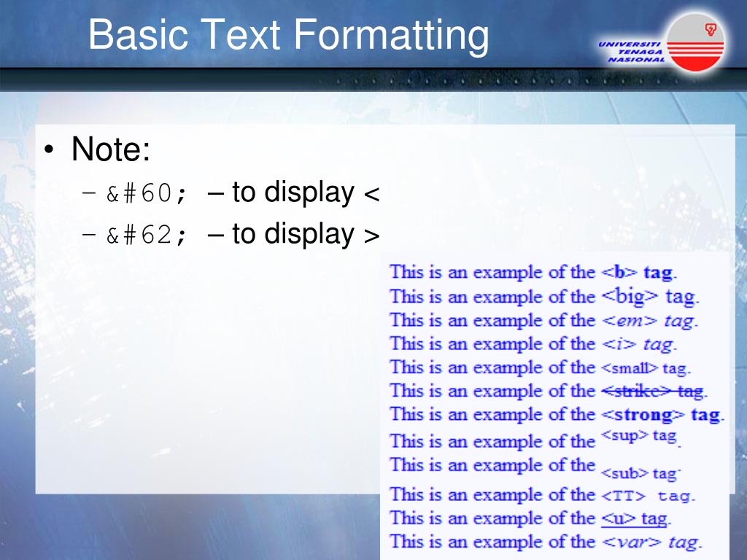Select the 'Note:' bullet text

[111, 149]
